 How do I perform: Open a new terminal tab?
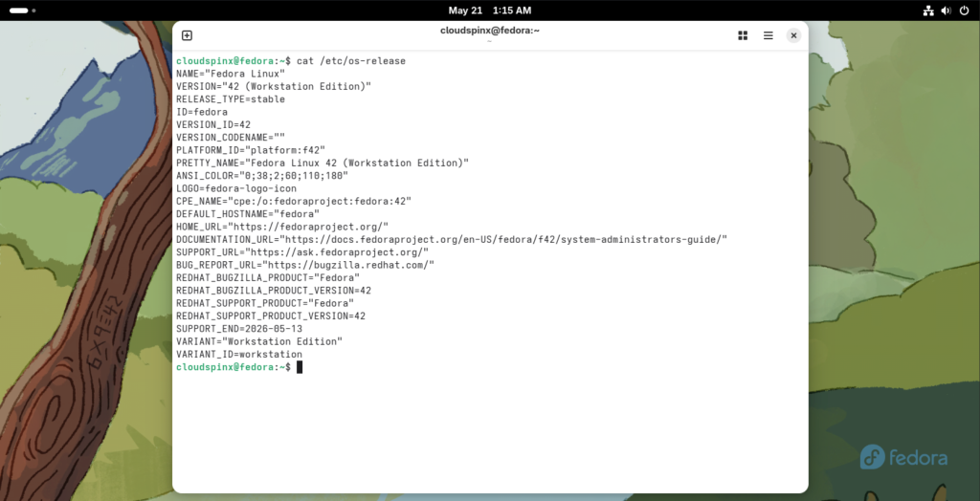click(187, 35)
